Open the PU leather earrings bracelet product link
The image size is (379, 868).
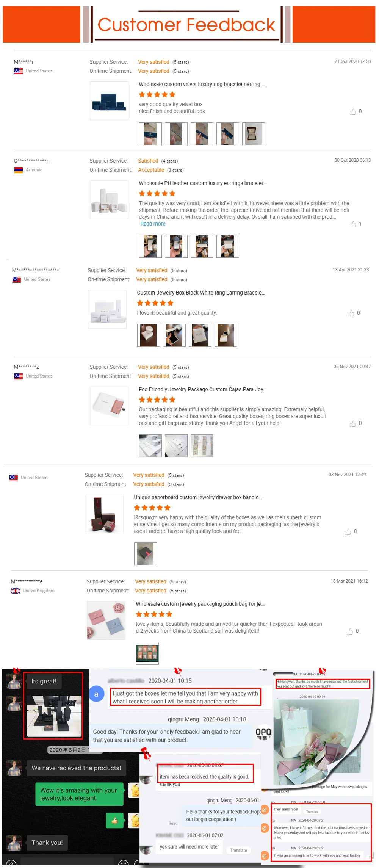pos(202,183)
